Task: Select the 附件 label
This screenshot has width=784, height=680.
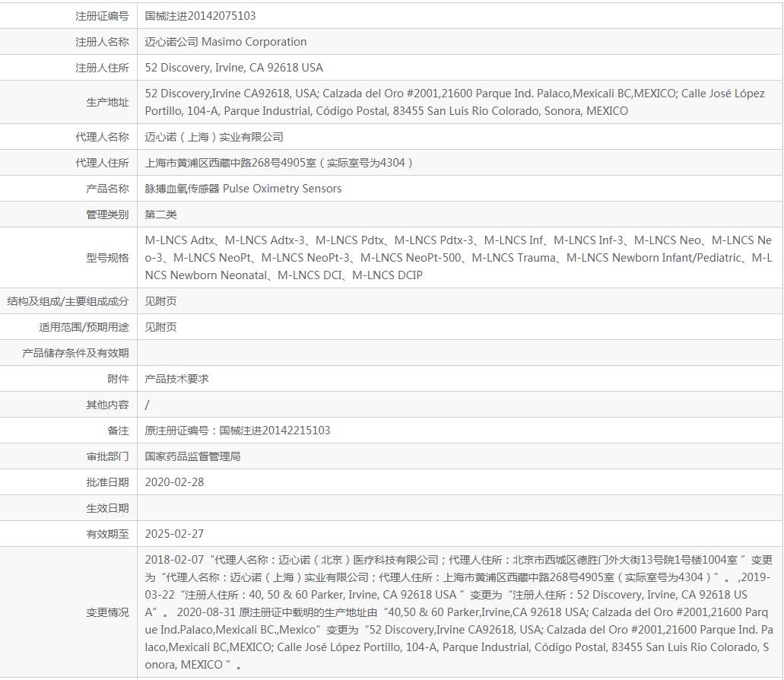Action: coord(118,379)
